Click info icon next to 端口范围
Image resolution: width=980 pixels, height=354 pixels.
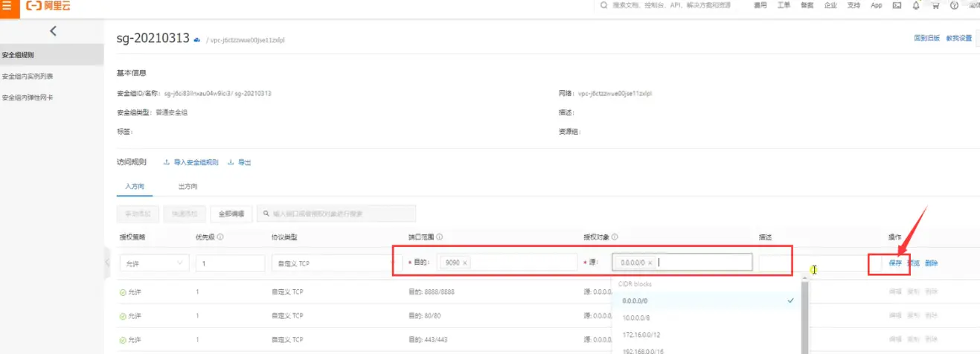pyautogui.click(x=440, y=238)
